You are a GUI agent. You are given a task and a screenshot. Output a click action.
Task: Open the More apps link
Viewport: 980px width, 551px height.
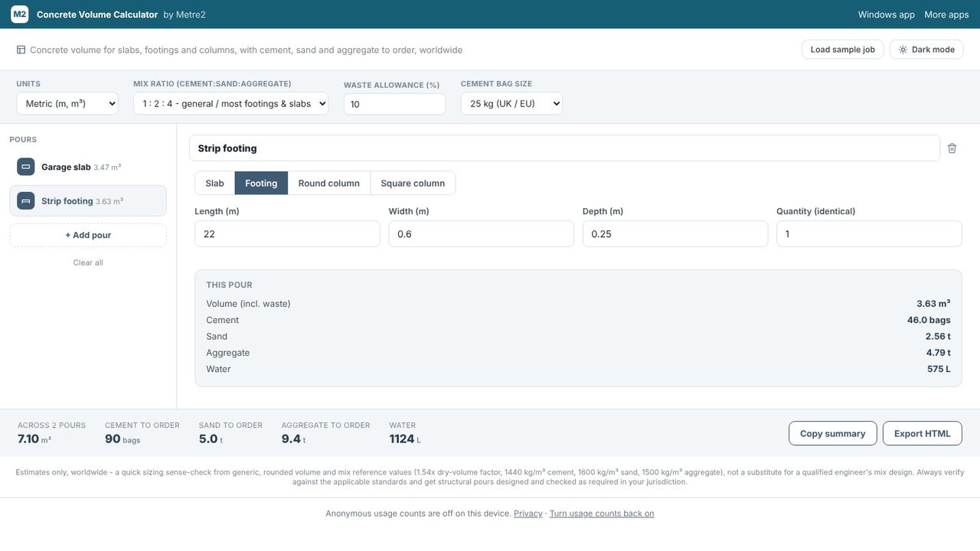coord(946,15)
